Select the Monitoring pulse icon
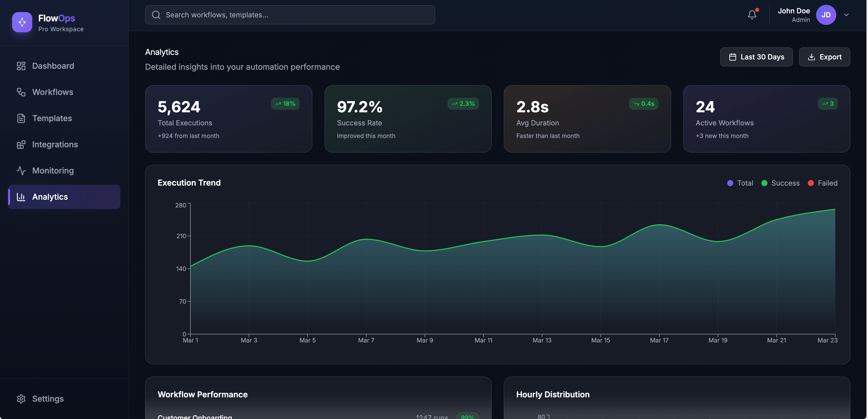Image resolution: width=868 pixels, height=419 pixels. click(x=21, y=170)
